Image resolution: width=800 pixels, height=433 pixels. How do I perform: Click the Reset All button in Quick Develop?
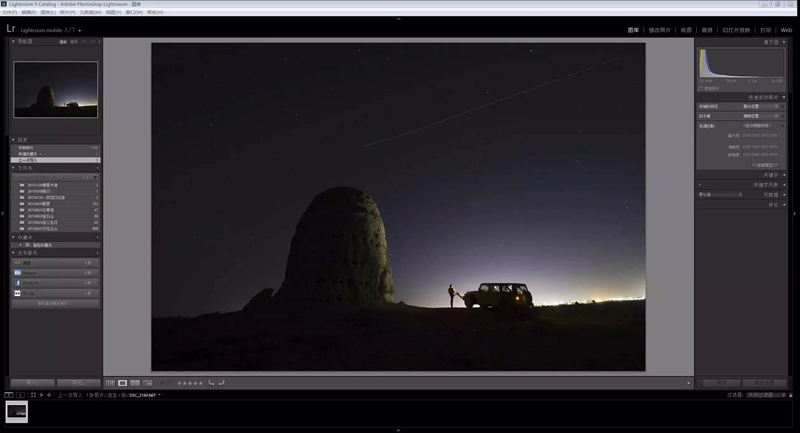pyautogui.click(x=765, y=165)
